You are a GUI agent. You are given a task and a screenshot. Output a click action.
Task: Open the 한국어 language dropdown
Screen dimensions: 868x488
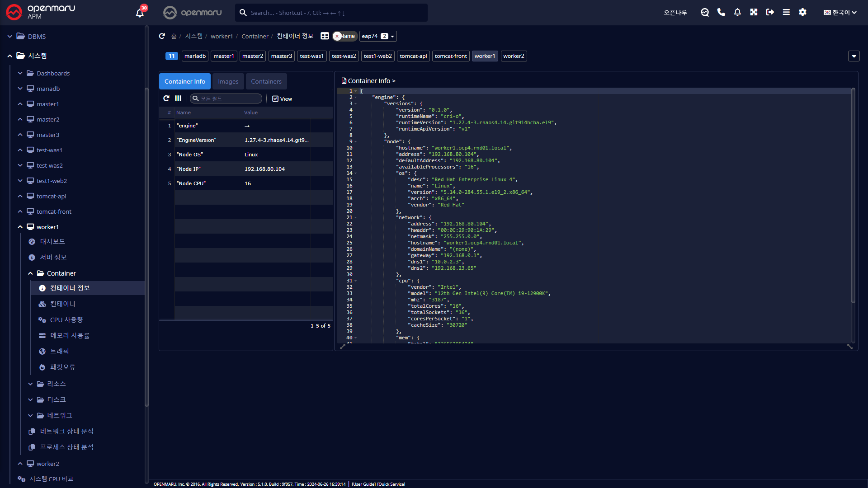click(x=840, y=13)
